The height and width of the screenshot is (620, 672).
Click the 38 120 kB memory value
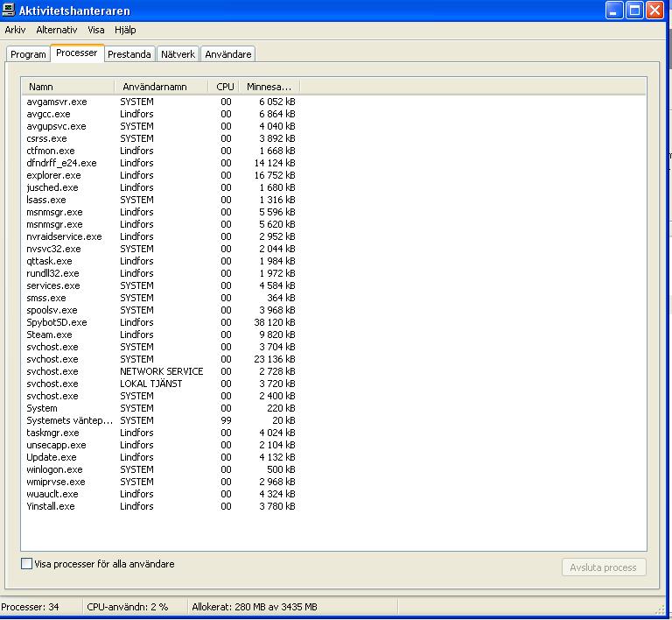[x=275, y=322]
